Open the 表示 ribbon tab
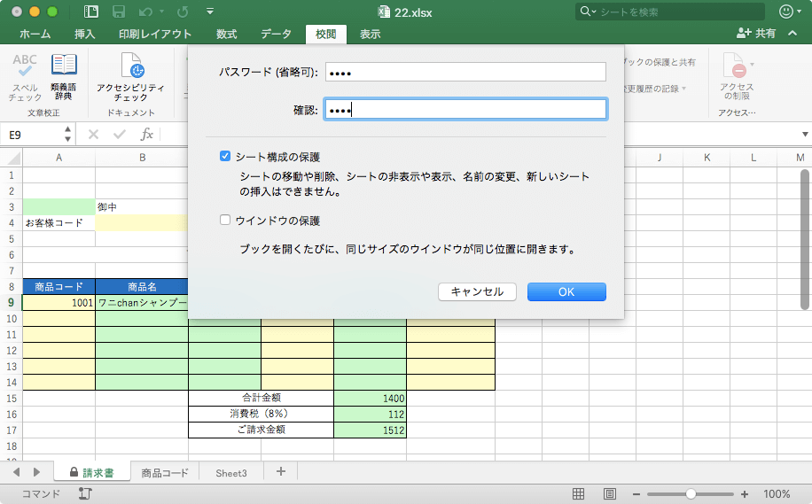812x504 pixels. 370,34
